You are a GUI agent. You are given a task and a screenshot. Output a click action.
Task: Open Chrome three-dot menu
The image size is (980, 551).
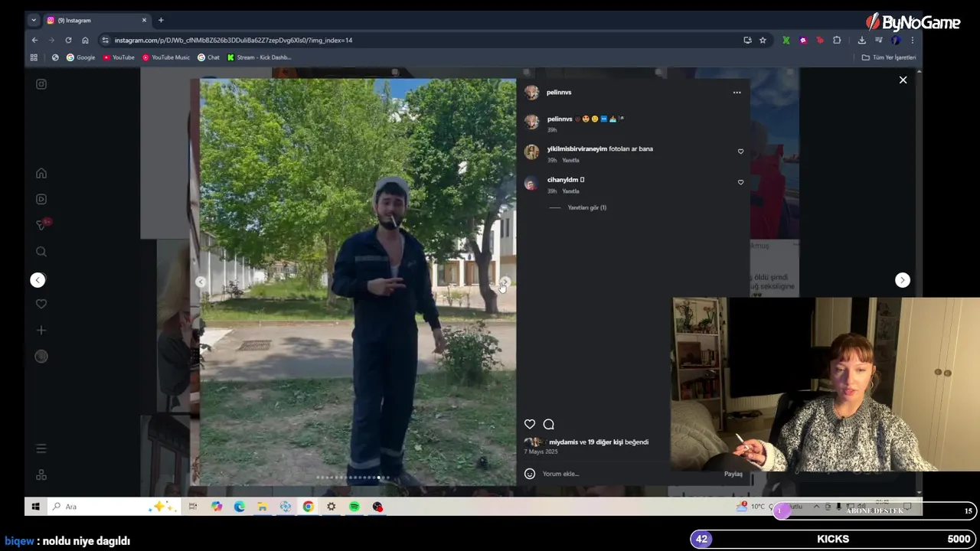click(x=912, y=40)
